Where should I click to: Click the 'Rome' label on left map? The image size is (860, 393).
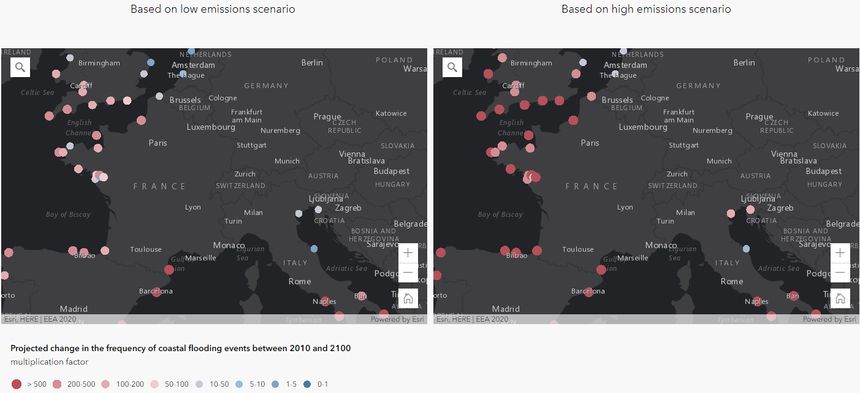point(300,281)
